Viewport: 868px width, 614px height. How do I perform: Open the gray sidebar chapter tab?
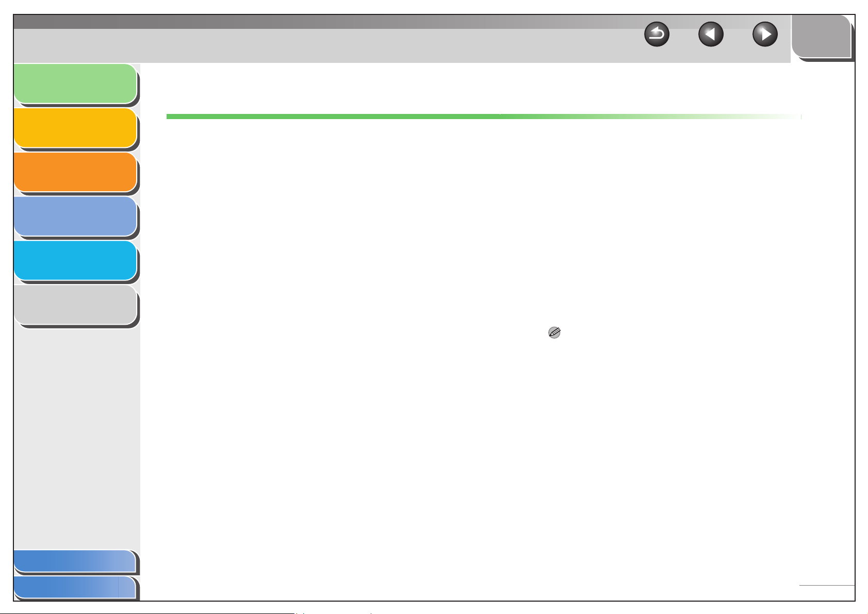point(75,305)
